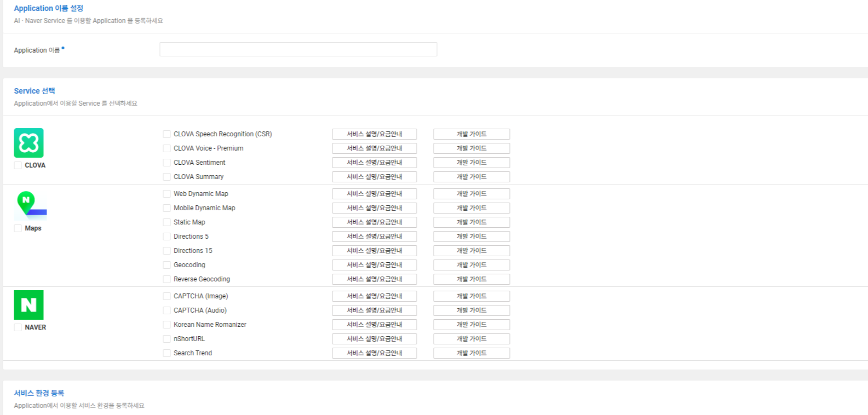
Task: View 개발 가이드 for CAPTCHA (Audio)
Action: point(472,310)
